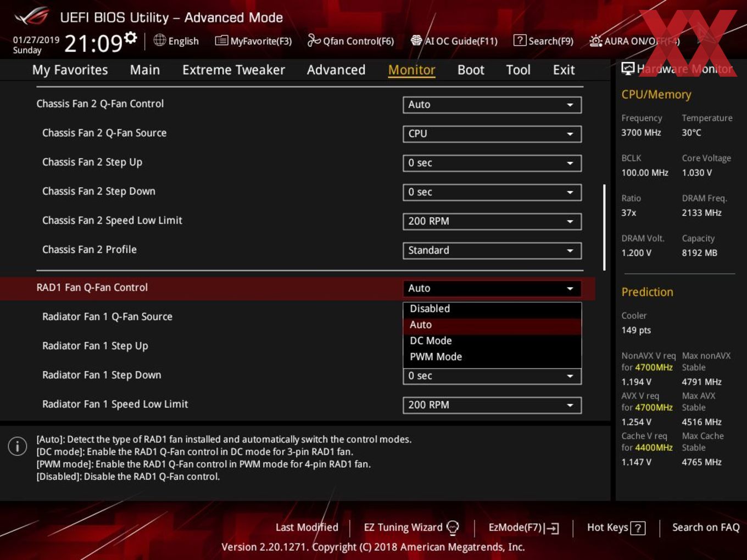Click the Prediction section heading
The width and height of the screenshot is (747, 560).
[x=647, y=292]
